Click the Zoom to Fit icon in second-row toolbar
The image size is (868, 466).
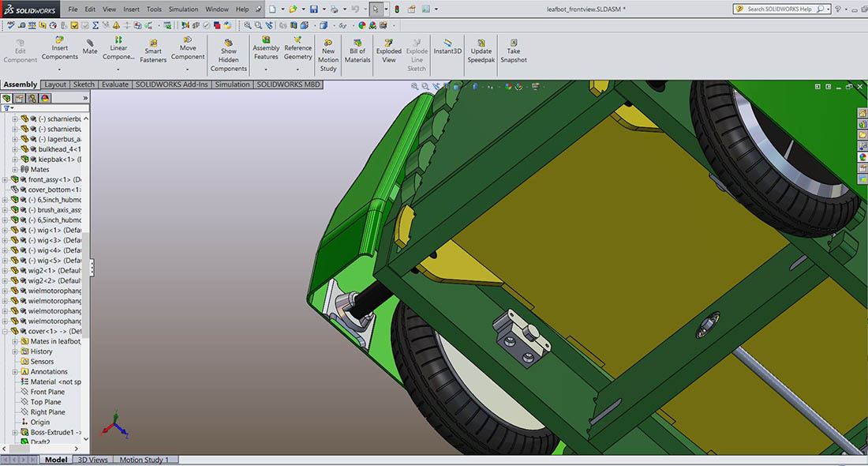pyautogui.click(x=248, y=25)
